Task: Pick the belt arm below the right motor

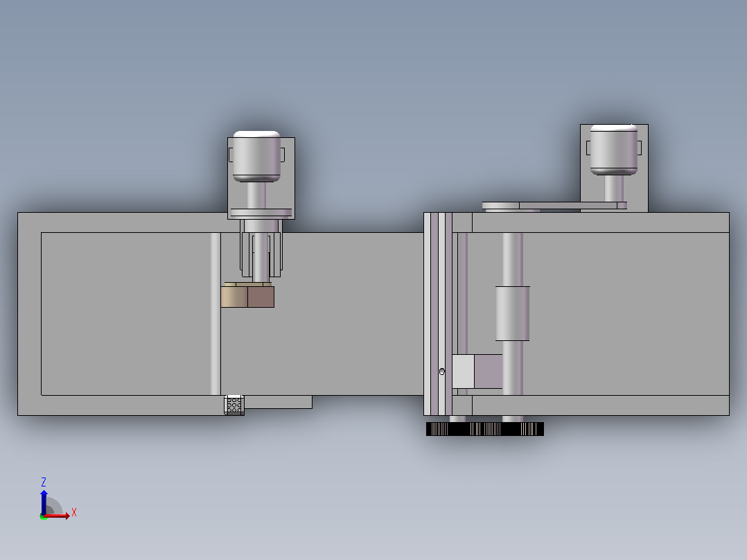Action: (554, 206)
